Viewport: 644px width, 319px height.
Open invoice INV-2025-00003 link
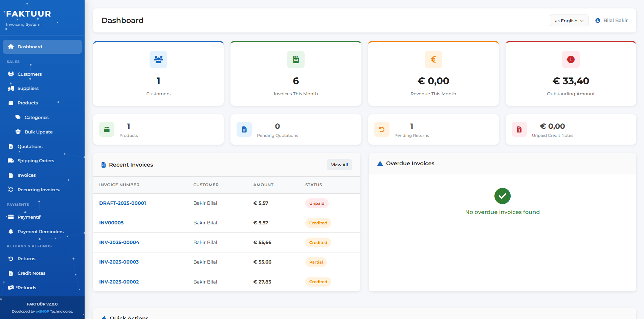click(119, 262)
